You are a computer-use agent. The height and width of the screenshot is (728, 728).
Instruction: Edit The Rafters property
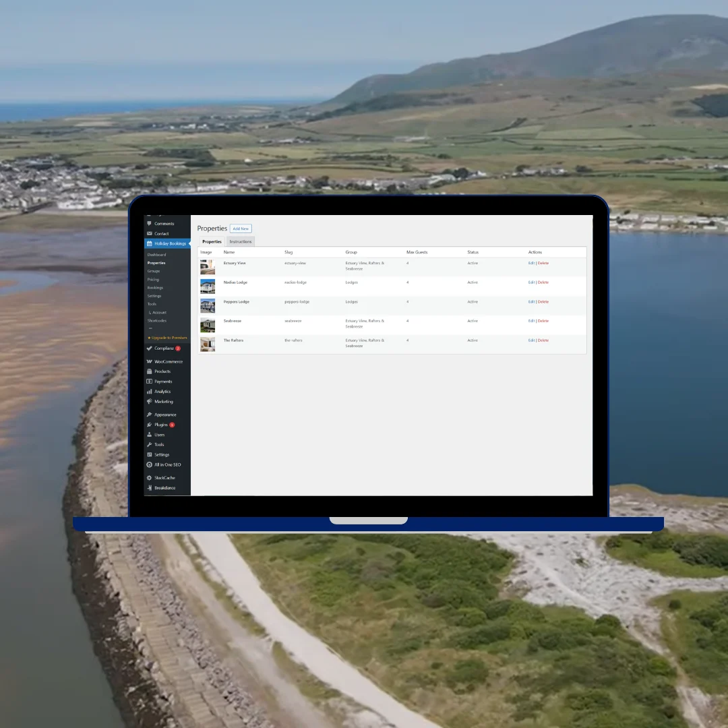click(x=531, y=340)
